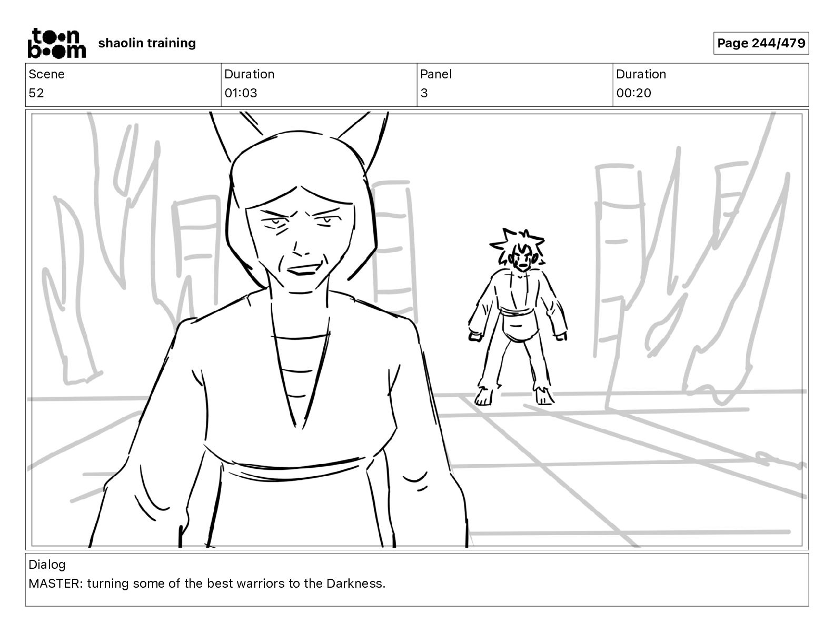
Task: Select the 'Scene' header label
Action: pos(46,74)
